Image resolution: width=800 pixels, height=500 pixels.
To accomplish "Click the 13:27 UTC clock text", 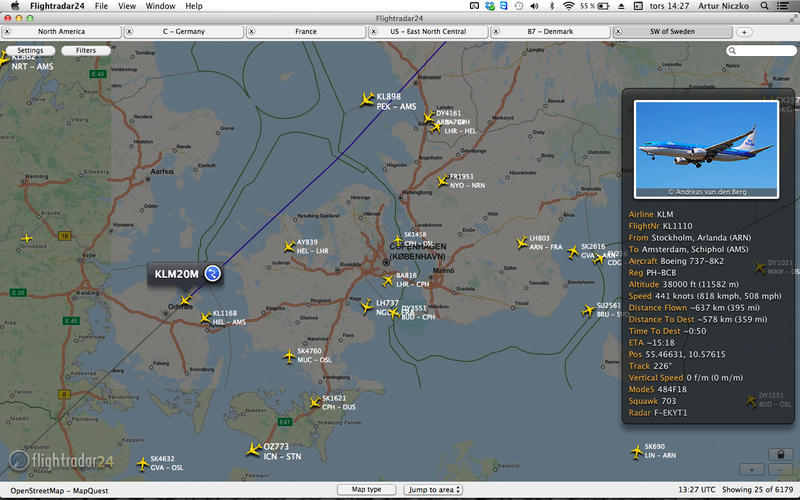I will click(x=696, y=489).
